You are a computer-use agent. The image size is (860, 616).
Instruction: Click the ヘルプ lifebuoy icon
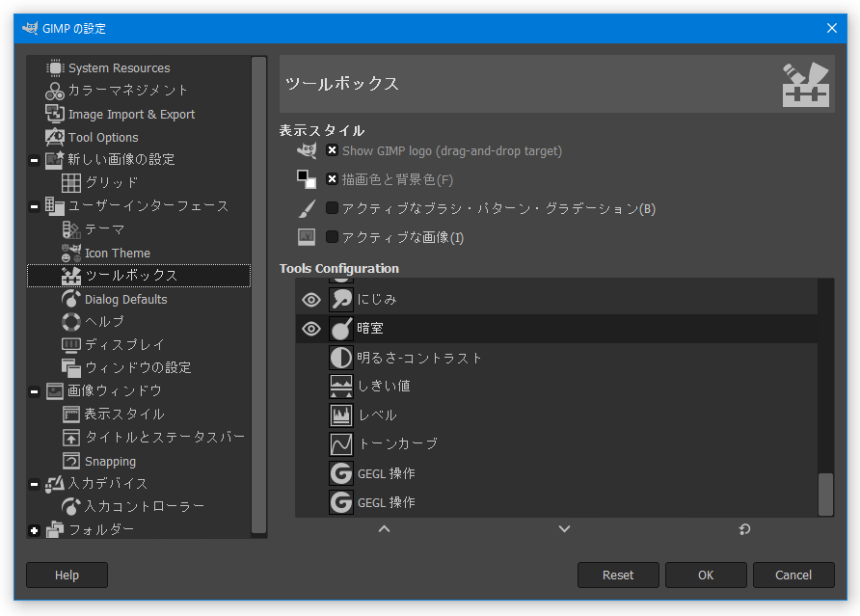(71, 322)
